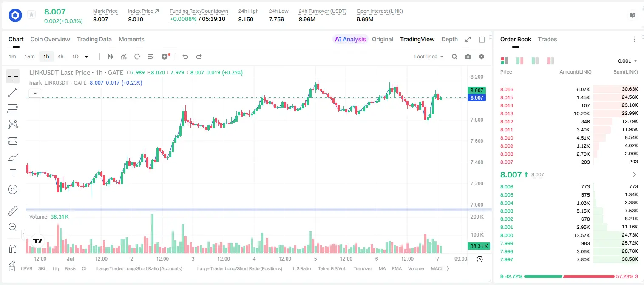Toggle the layout square icon beside fullscreen

pos(482,39)
